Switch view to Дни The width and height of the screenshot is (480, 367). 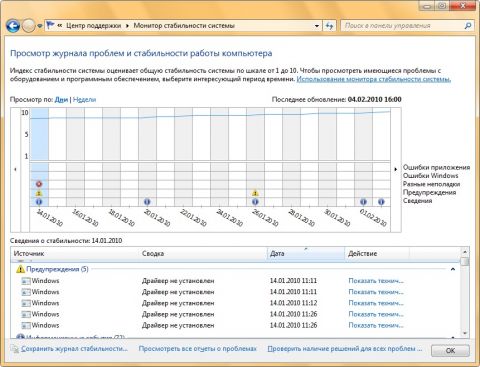tap(61, 99)
